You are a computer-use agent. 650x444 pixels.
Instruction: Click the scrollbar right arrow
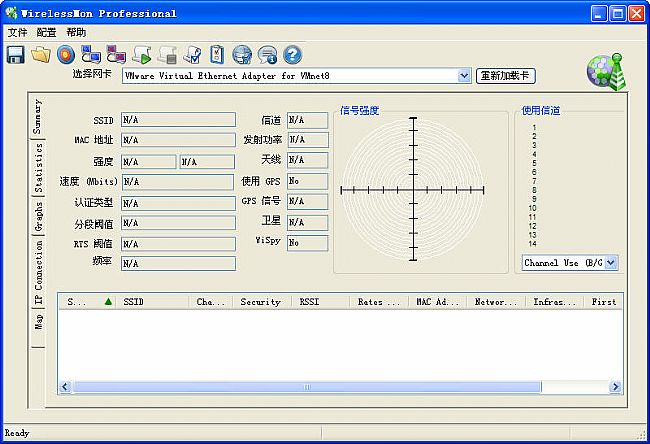pyautogui.click(x=615, y=387)
